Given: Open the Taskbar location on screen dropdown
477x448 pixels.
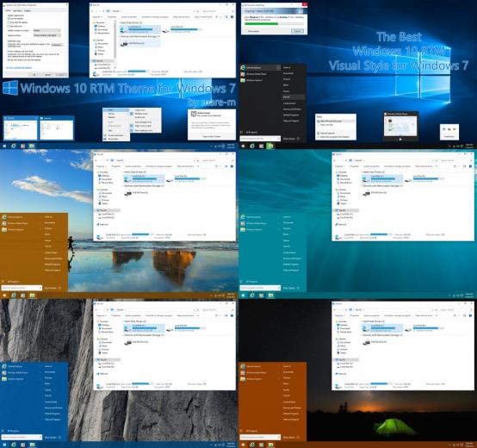Looking at the screenshot, I should tap(46, 30).
